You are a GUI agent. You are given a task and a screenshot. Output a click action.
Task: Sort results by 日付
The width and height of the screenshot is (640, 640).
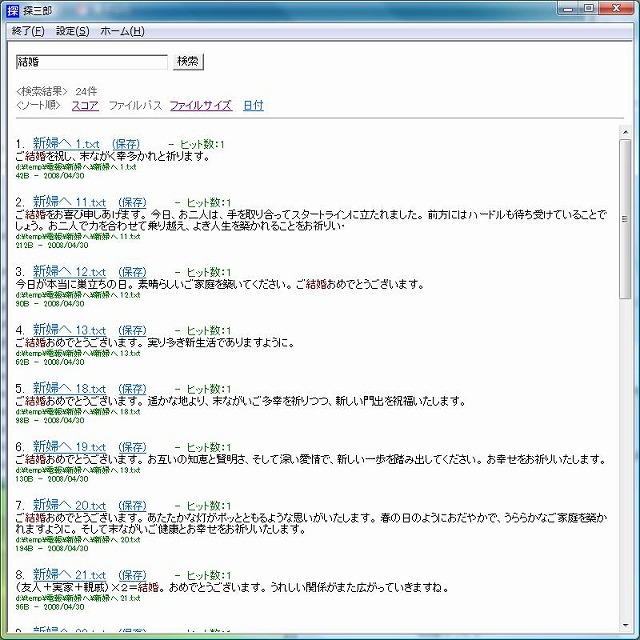pos(253,106)
